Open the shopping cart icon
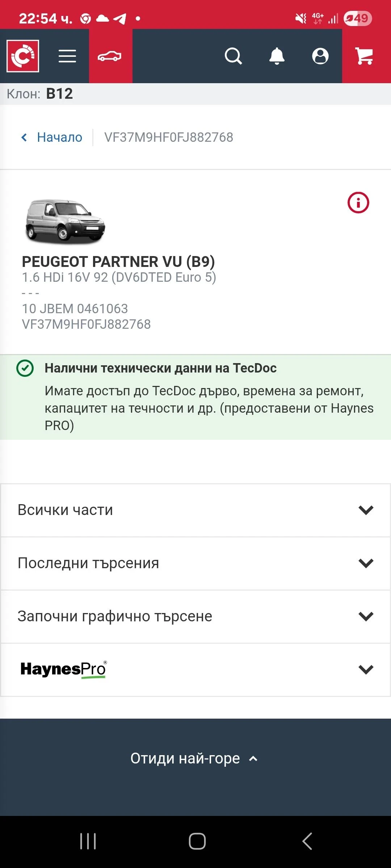The width and height of the screenshot is (391, 868). coord(364,56)
